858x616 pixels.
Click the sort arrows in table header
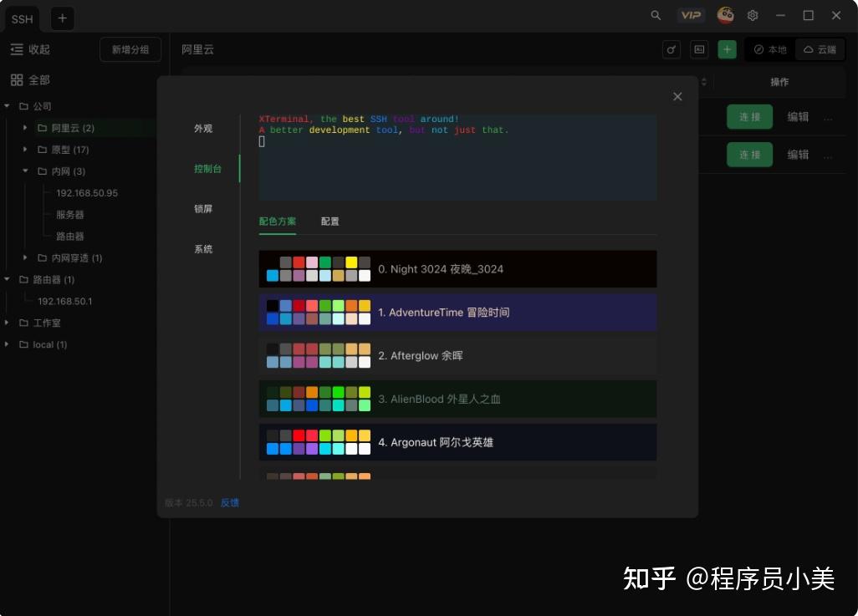pos(704,82)
